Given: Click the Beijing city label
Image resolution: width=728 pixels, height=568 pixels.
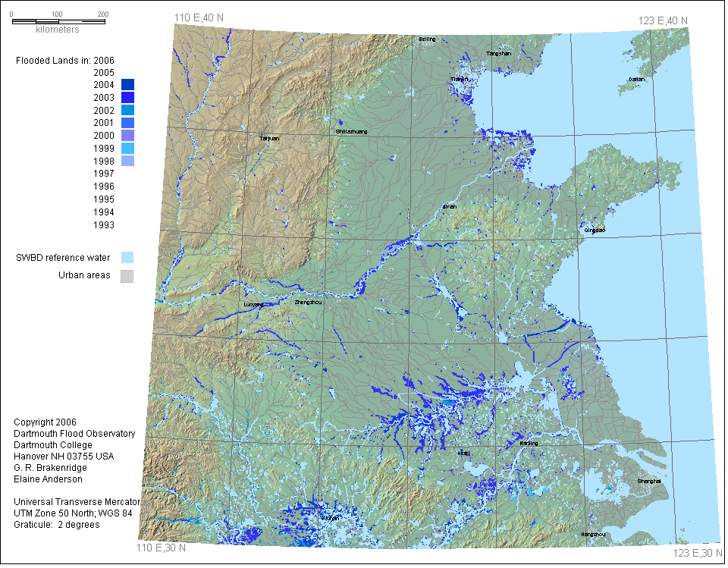Looking at the screenshot, I should pos(428,39).
